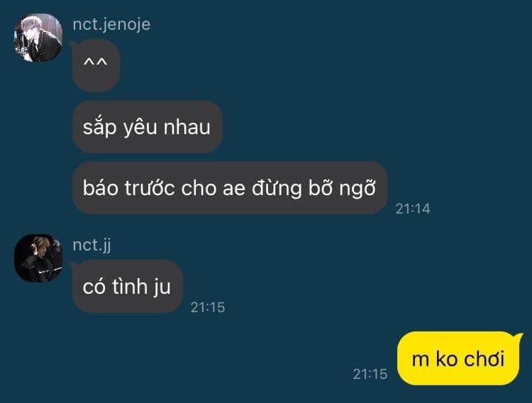The height and width of the screenshot is (403, 532).
Task: Select the "^^" message bubble
Action: pyautogui.click(x=95, y=65)
